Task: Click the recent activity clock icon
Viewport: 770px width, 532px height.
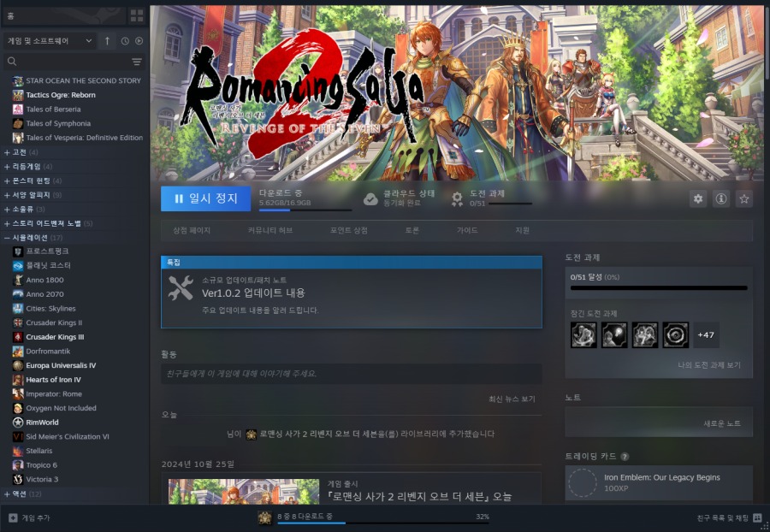Action: [125, 41]
